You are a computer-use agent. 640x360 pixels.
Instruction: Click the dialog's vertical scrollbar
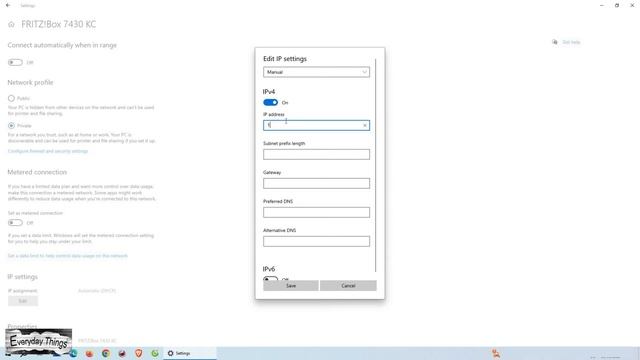[x=376, y=165]
